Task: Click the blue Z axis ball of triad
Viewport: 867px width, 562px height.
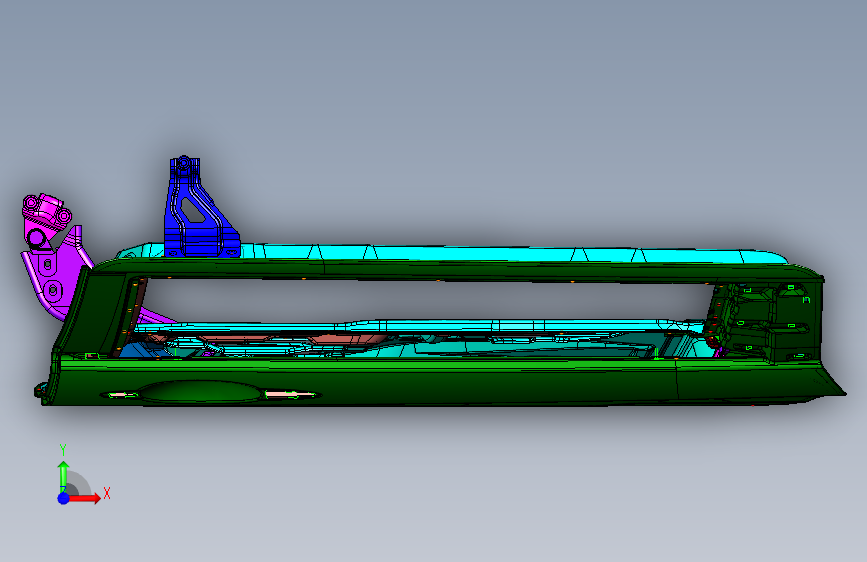Action: (x=64, y=498)
